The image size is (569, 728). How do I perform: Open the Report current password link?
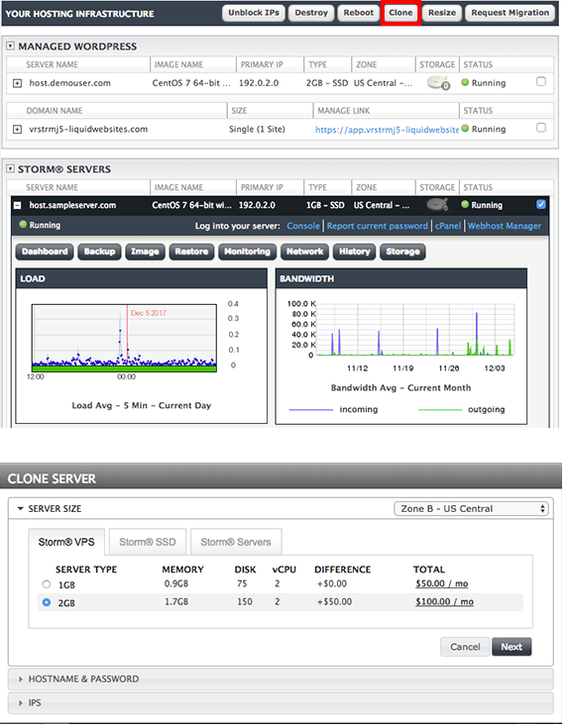(377, 226)
